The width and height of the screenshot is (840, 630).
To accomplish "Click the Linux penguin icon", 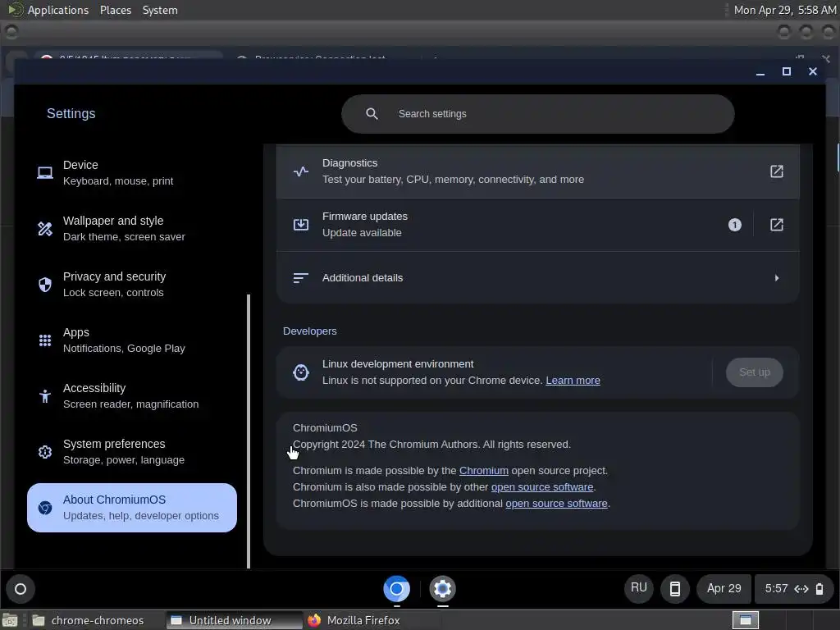I will click(x=301, y=372).
